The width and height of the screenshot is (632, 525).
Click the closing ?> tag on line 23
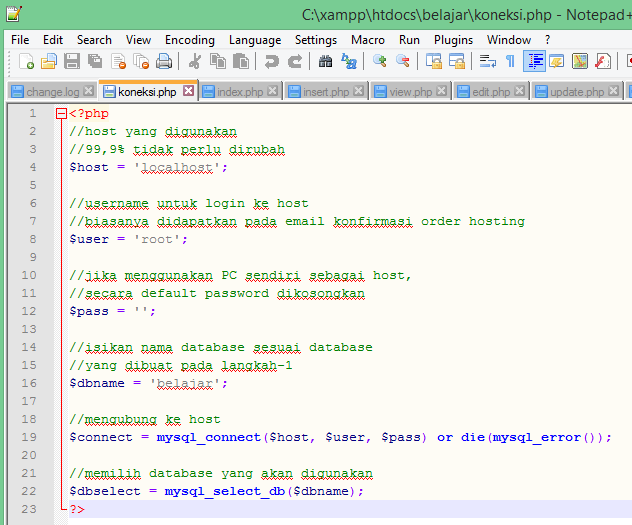pyautogui.click(x=77, y=509)
